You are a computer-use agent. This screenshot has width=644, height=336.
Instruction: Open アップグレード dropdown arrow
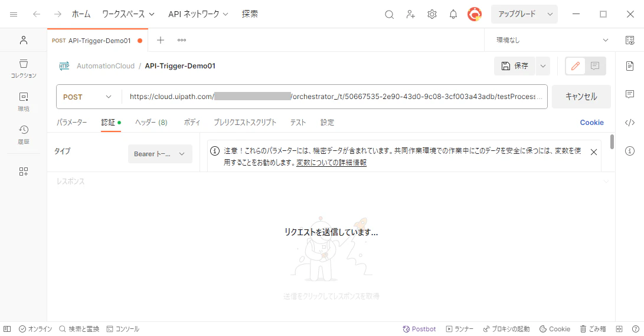550,14
